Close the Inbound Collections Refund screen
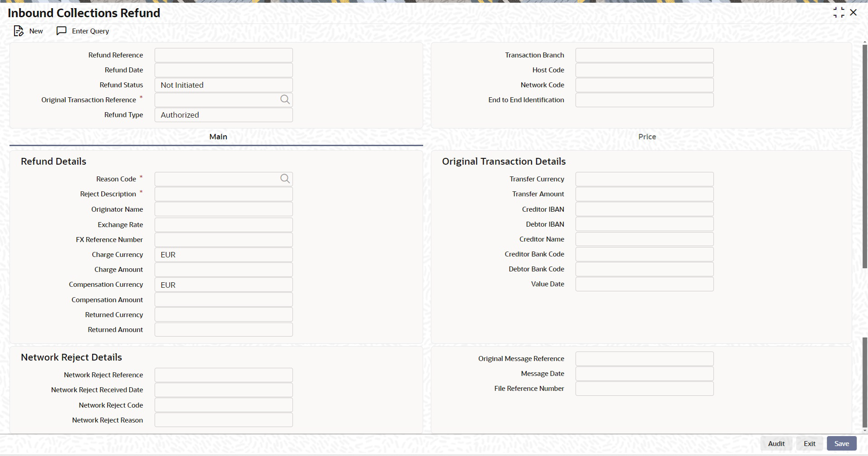 click(854, 13)
